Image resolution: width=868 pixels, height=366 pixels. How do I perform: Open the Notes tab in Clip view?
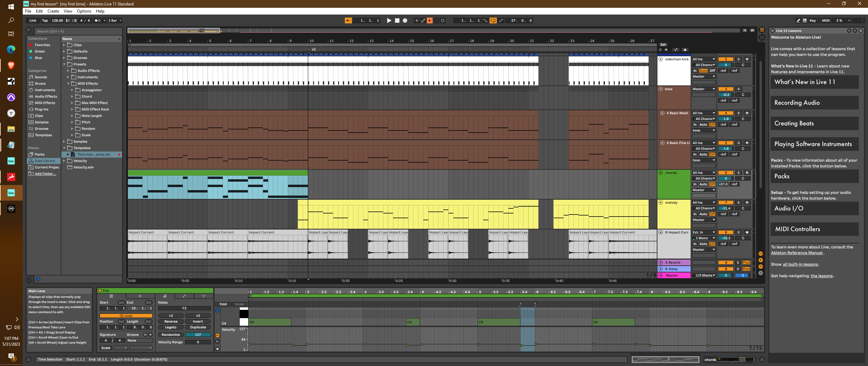coord(165,296)
